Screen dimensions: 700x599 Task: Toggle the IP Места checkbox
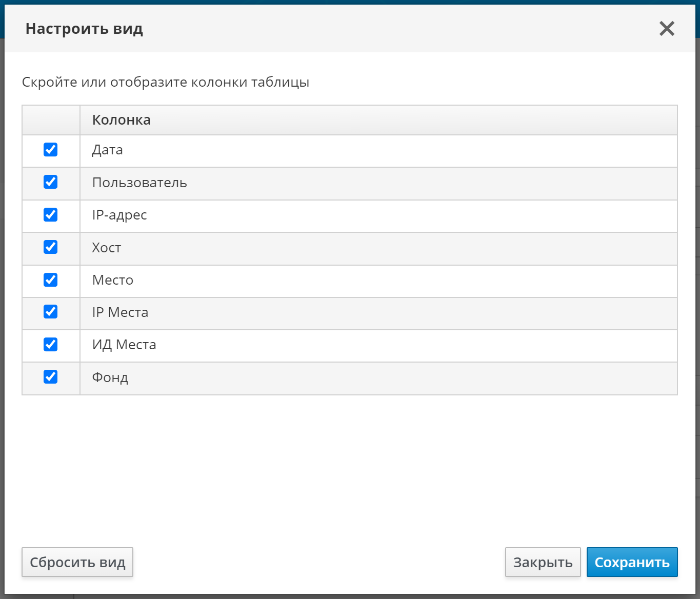tap(50, 312)
